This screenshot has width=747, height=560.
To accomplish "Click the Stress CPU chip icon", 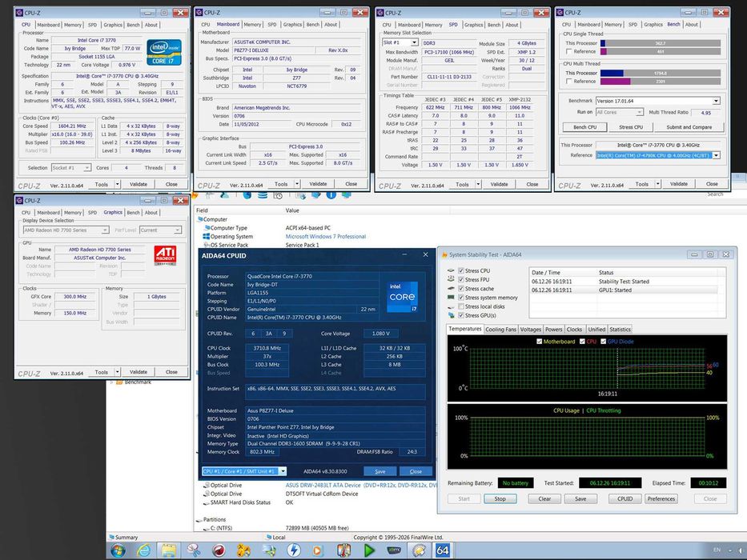I will (x=451, y=270).
